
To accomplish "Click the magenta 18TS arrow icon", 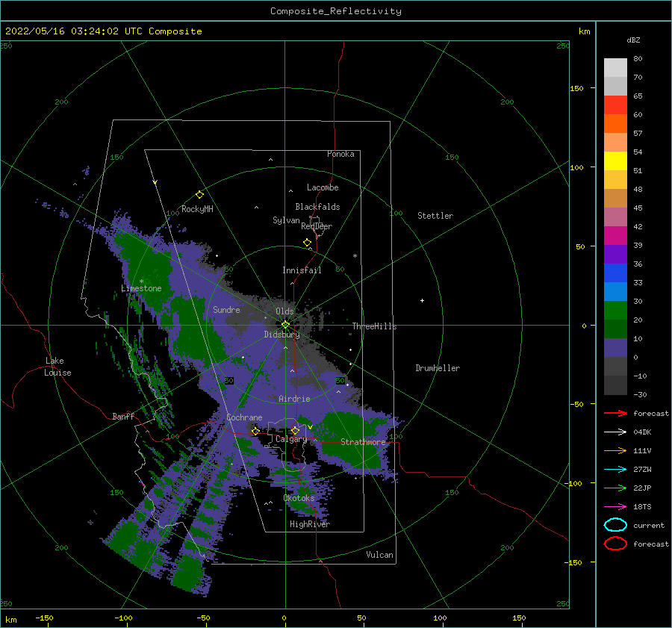I will pos(615,507).
